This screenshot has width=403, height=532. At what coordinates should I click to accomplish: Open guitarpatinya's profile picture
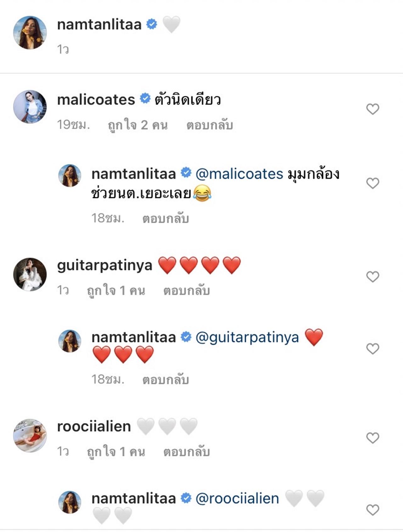coord(30,274)
